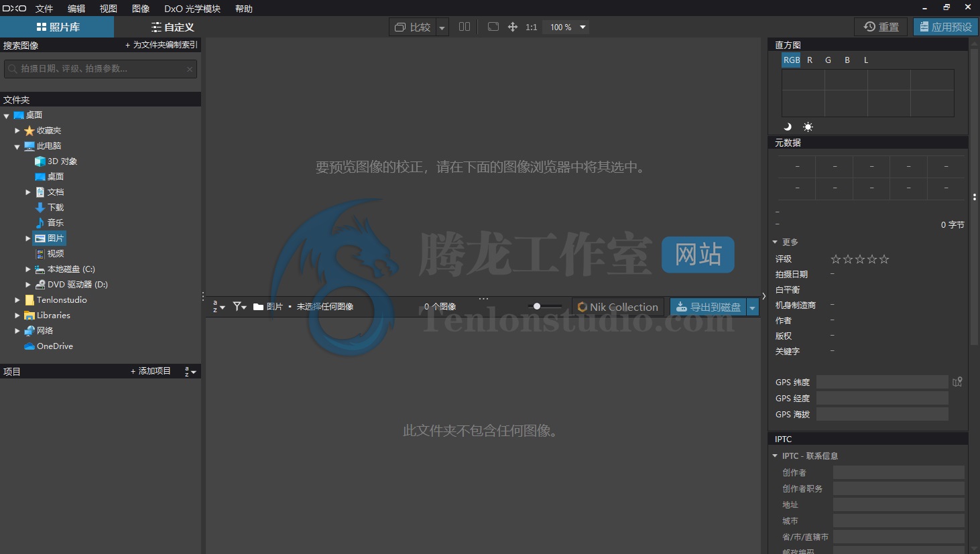Image resolution: width=980 pixels, height=554 pixels.
Task: Select the 视频 folder
Action: tap(50, 254)
